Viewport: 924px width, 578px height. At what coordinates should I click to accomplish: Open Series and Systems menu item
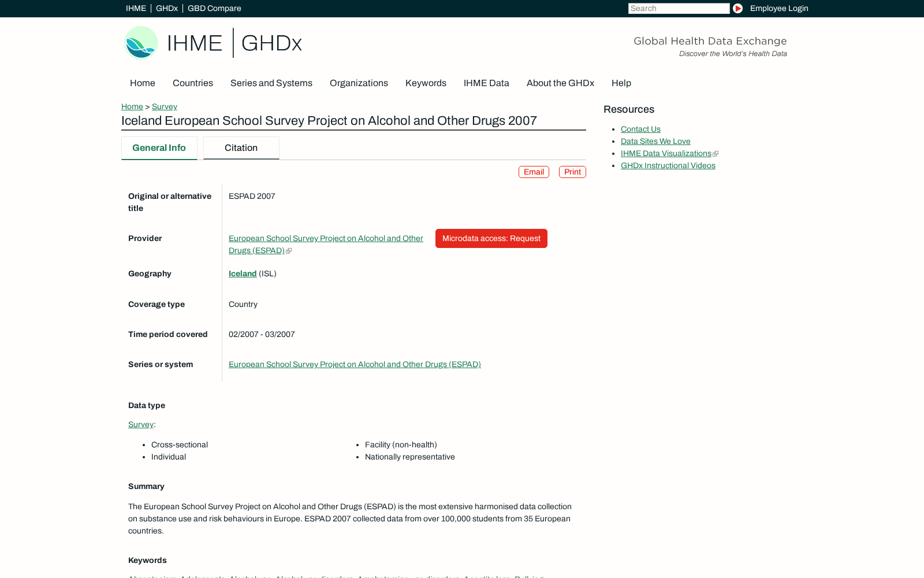click(271, 83)
